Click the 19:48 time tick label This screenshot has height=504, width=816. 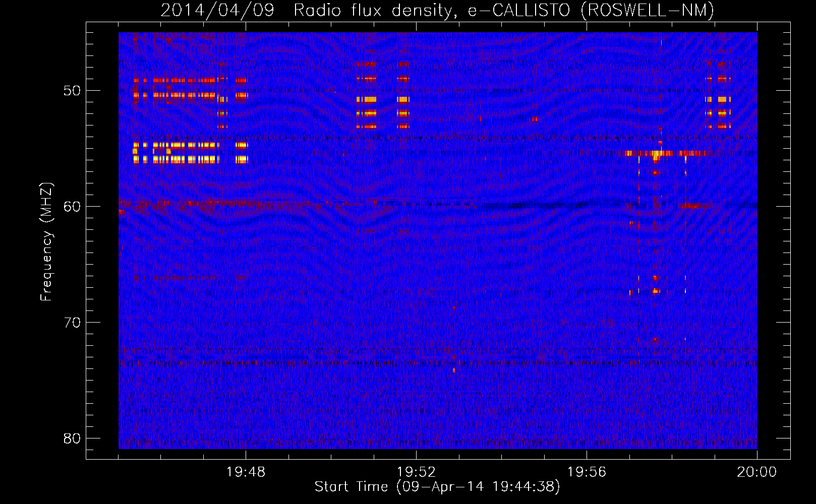tap(246, 472)
